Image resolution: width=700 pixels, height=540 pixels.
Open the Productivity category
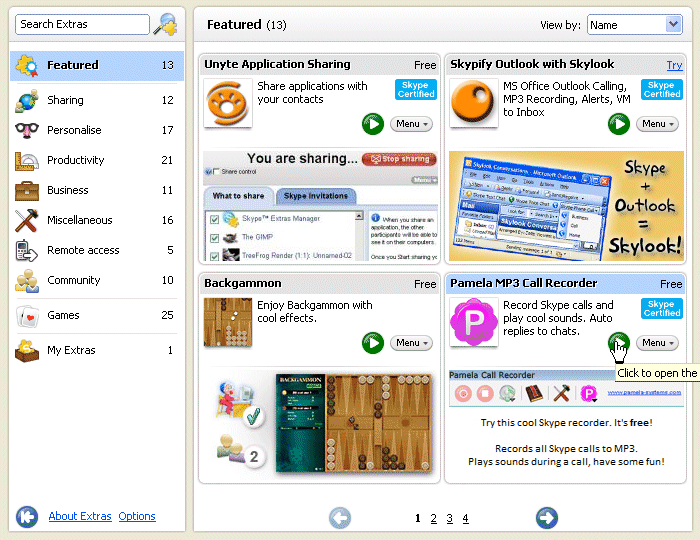tap(97, 160)
